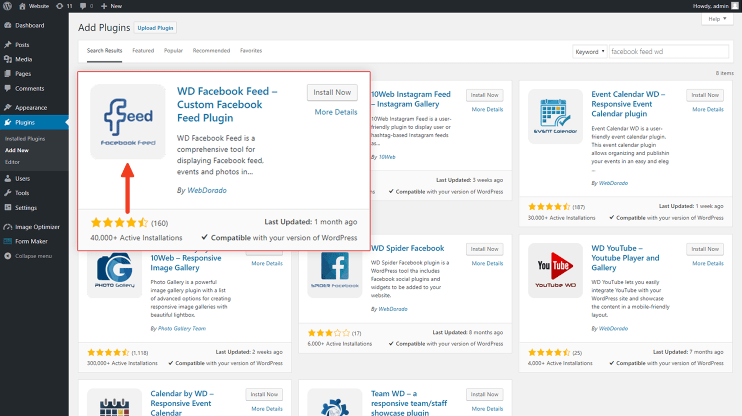Image resolution: width=742 pixels, height=416 pixels.
Task: Install WD YouTube plugin
Action: tap(705, 249)
